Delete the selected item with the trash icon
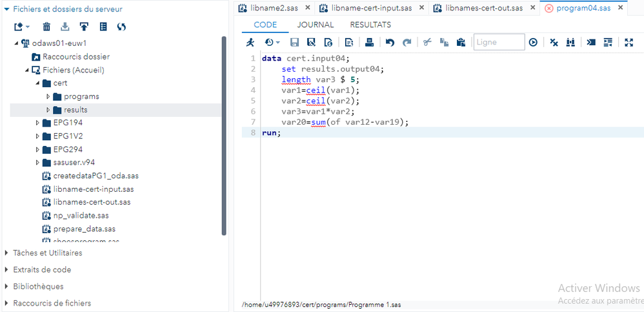Image resolution: width=644 pixels, height=312 pixels. point(46,26)
